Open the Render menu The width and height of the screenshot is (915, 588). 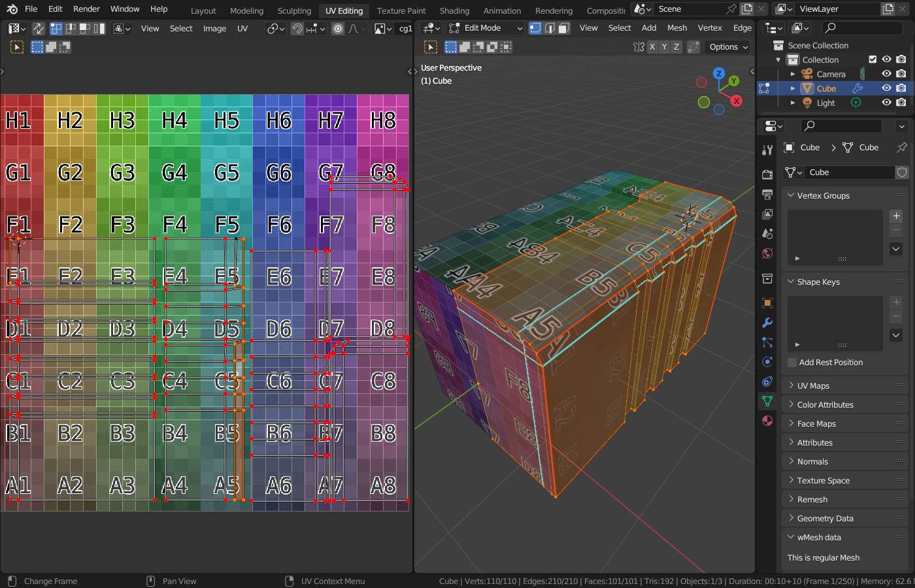(x=86, y=9)
